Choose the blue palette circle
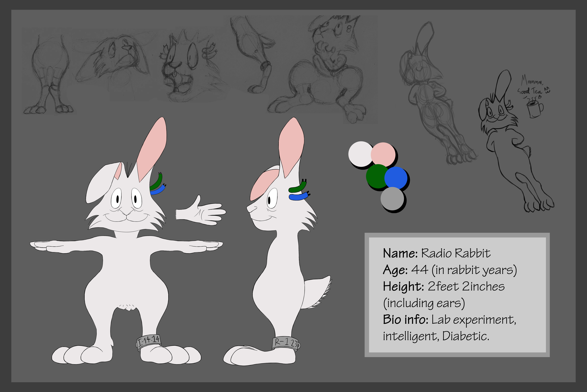 point(396,178)
